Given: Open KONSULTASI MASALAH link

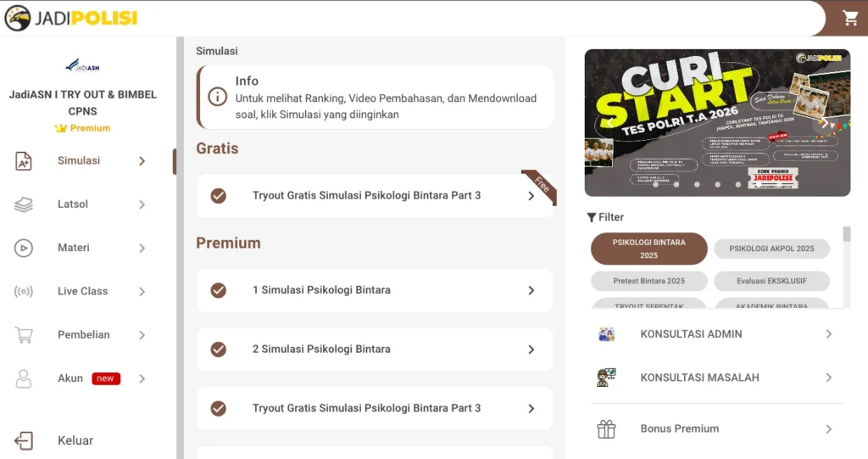Looking at the screenshot, I should coord(699,378).
